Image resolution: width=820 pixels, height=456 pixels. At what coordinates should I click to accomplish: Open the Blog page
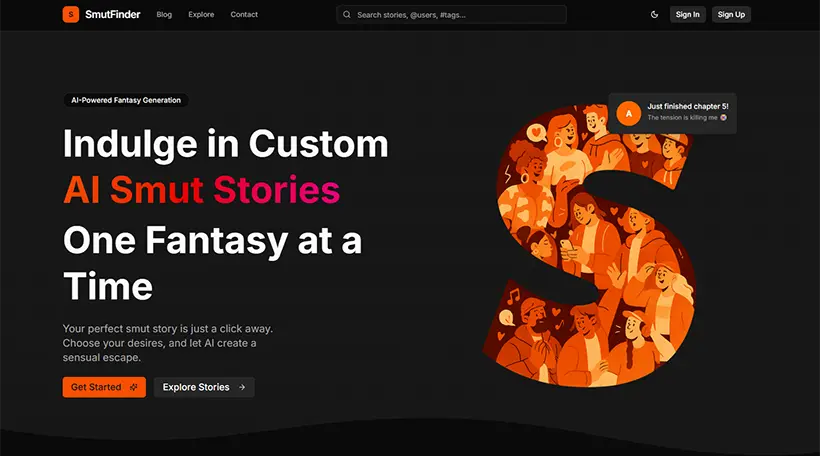[164, 15]
